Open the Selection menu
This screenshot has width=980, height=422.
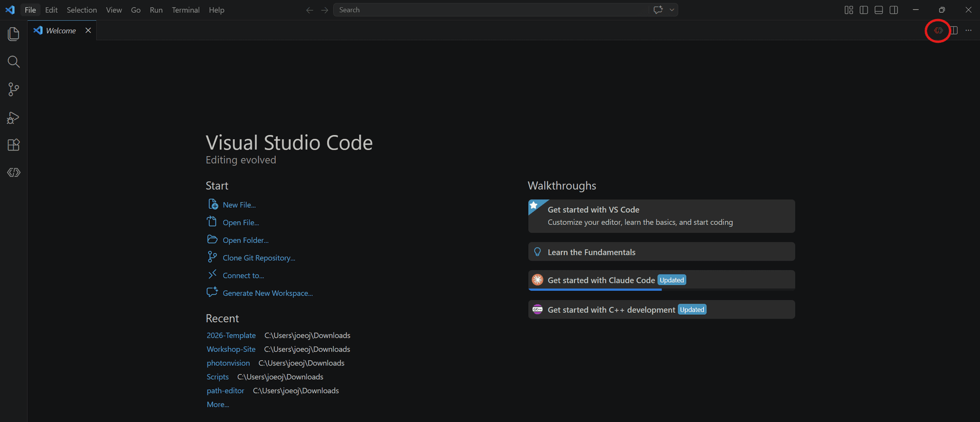(x=82, y=10)
